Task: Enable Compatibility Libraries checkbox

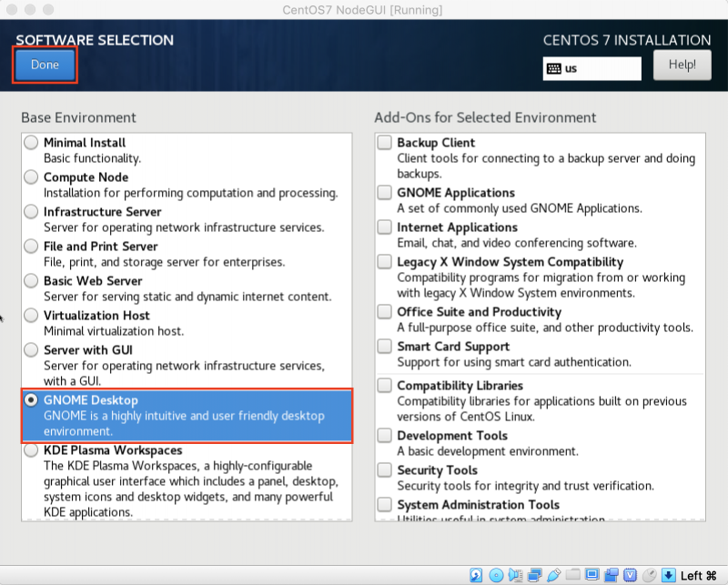Action: pos(384,385)
